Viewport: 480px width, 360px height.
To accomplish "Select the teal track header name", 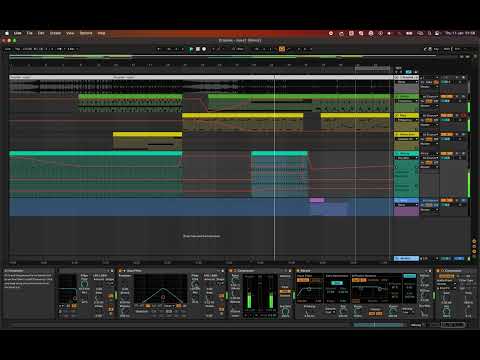I will (x=406, y=154).
